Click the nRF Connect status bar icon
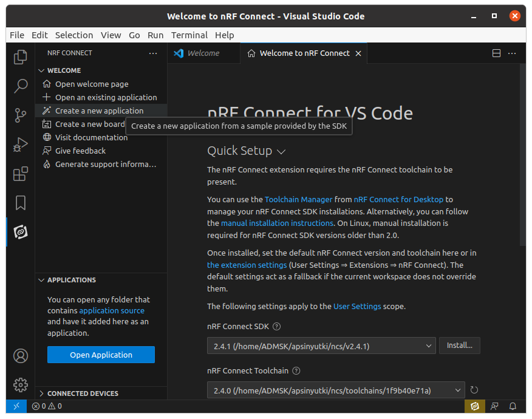532x419 pixels. coord(475,406)
